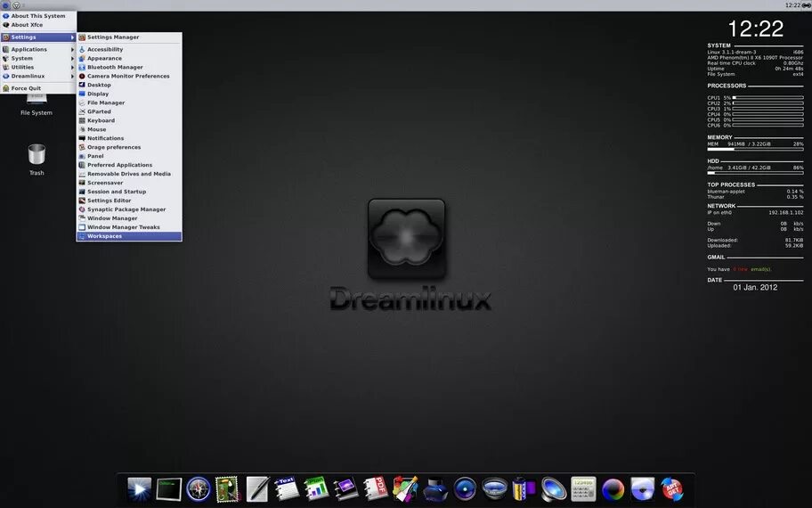Launch the calculator dock icon
This screenshot has width=812, height=508.
(x=584, y=488)
